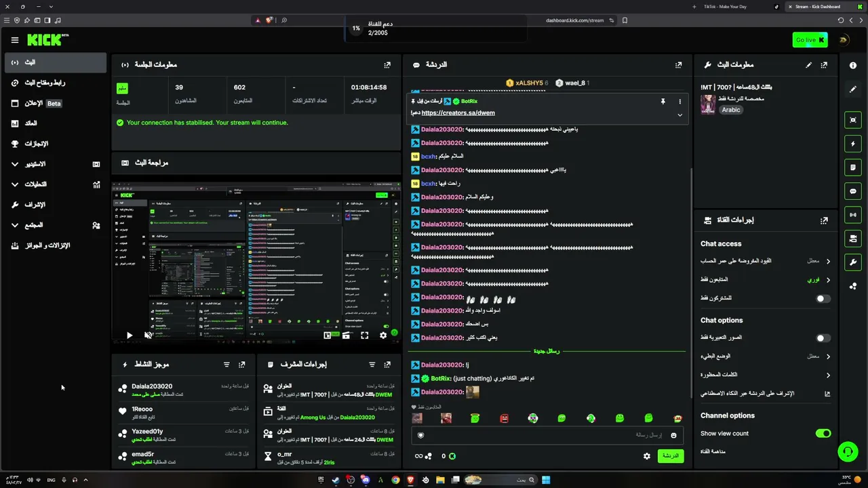The width and height of the screenshot is (868, 488).
Task: Turn off Show view count
Action: 823,433
